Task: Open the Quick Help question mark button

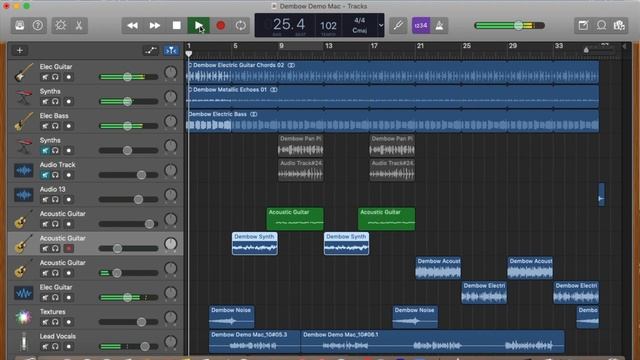Action: [x=38, y=25]
